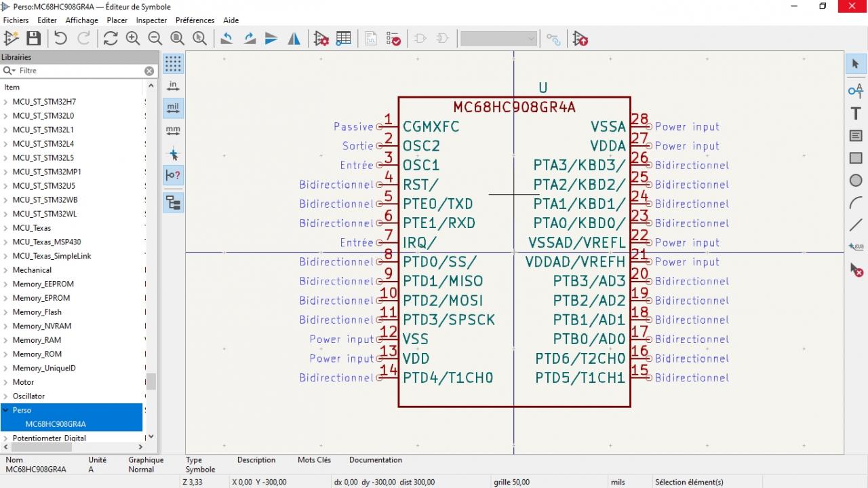Expand the Oscillator library
This screenshot has height=488, width=868.
click(x=6, y=396)
